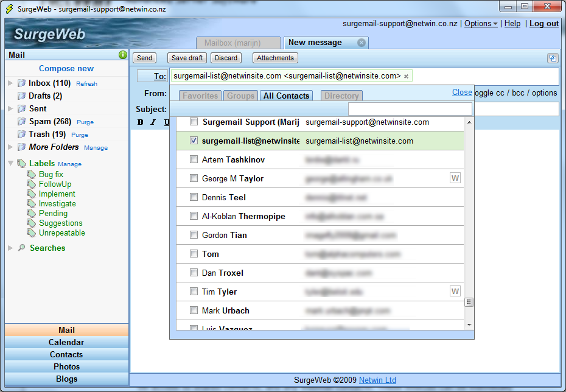Screen dimensions: 566x392
Task: Switch to the Groups contacts tab
Action: click(x=240, y=96)
